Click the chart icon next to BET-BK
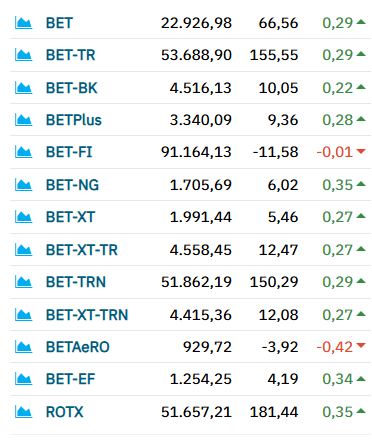The height and width of the screenshot is (440, 372). click(24, 88)
